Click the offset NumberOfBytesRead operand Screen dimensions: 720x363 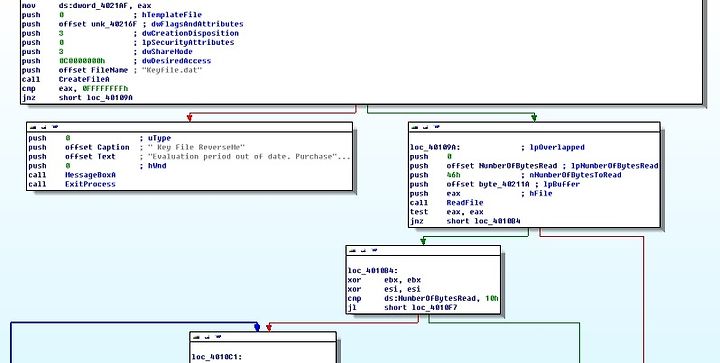tap(502, 166)
